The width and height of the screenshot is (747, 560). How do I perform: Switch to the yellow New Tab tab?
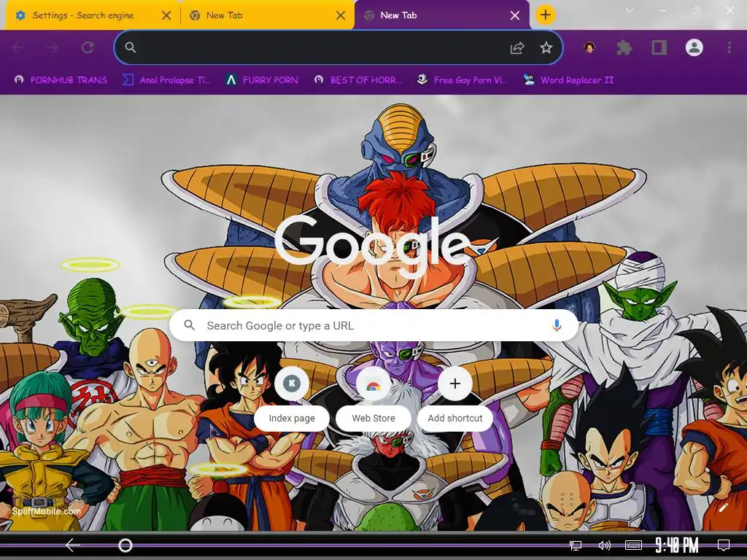coord(267,15)
